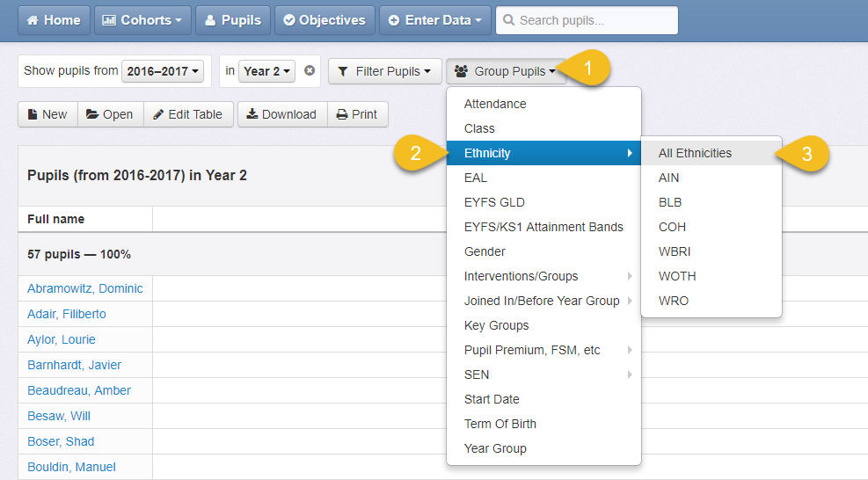Download the pupil table
The width and height of the screenshot is (868, 480).
[282, 114]
